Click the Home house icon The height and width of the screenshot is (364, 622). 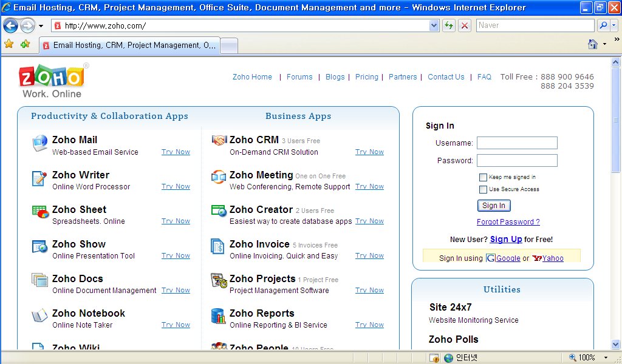coord(593,44)
